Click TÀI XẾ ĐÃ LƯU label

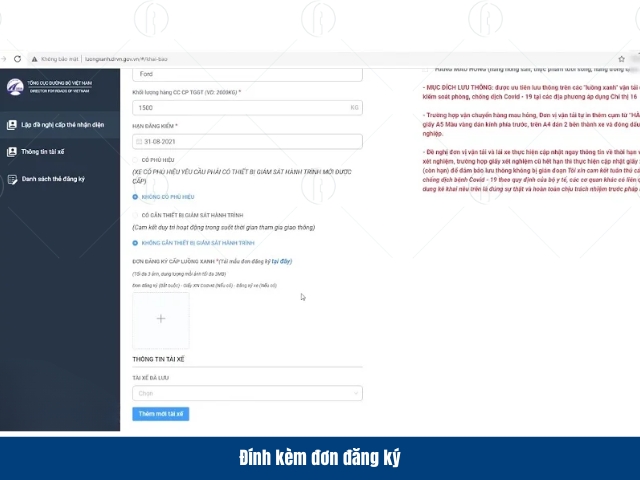(x=151, y=378)
